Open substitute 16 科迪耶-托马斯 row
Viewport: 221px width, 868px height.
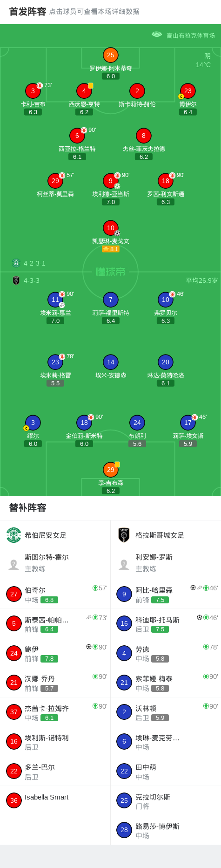166,623
